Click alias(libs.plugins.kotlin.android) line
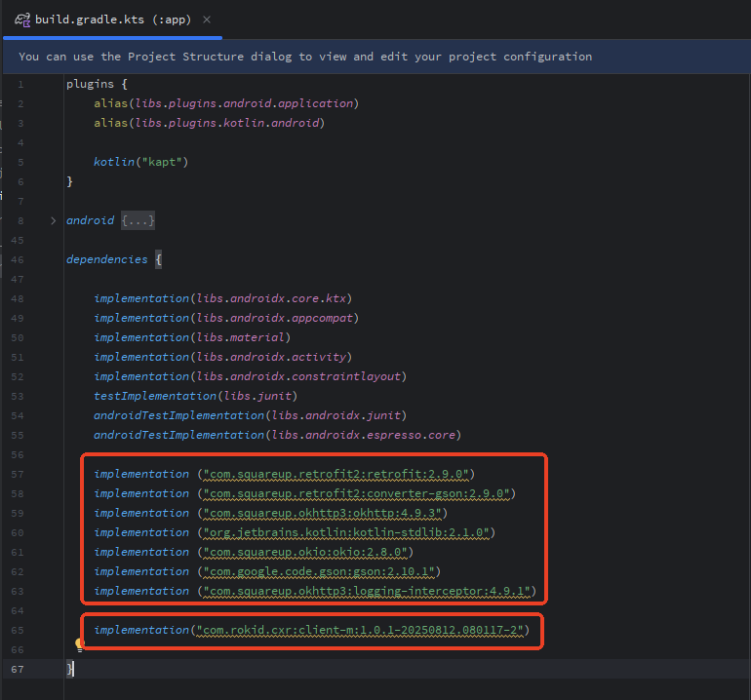 pyautogui.click(x=210, y=123)
